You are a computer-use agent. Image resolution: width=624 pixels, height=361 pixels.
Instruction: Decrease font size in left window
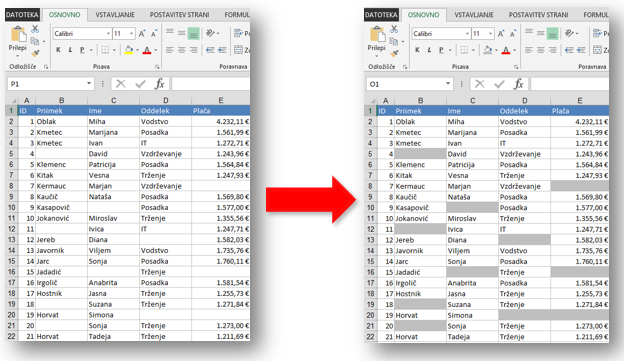[x=154, y=34]
